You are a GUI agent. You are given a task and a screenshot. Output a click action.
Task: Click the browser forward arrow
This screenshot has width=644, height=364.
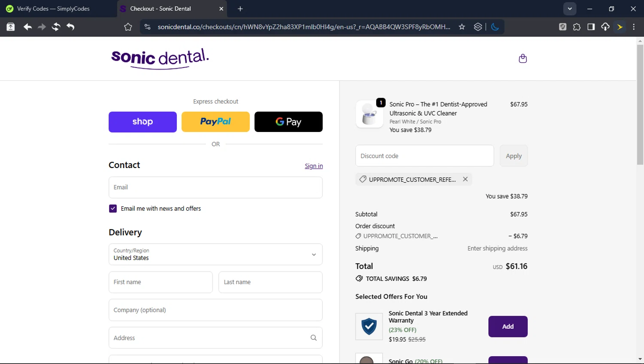click(42, 27)
